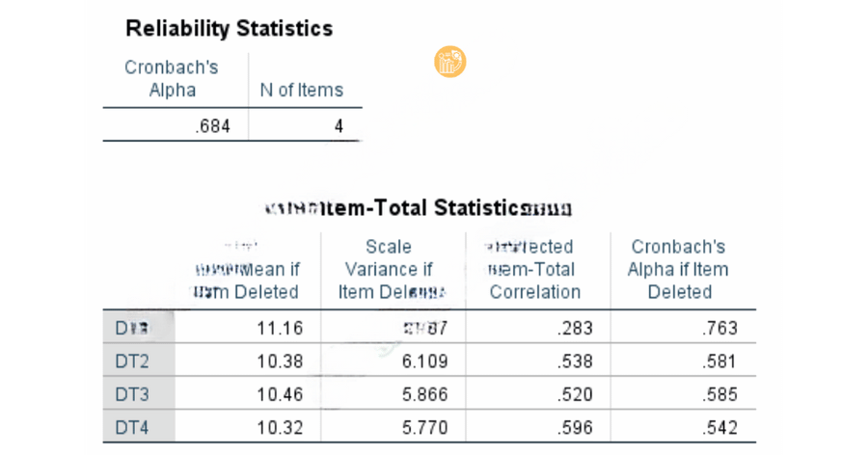Select the DT2 row label
Screen dimensions: 868x455
[131, 361]
